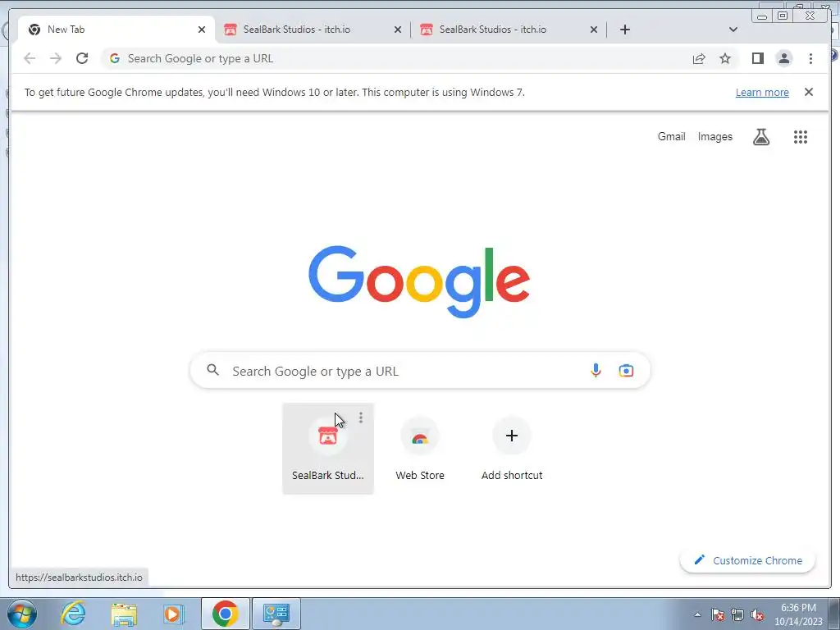Click the Learn more link
This screenshot has height=630, width=840.
[762, 92]
